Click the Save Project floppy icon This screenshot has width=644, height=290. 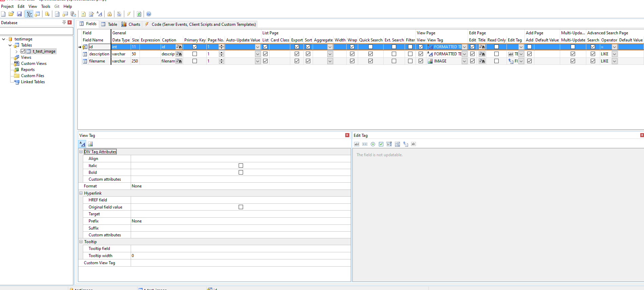pyautogui.click(x=19, y=14)
